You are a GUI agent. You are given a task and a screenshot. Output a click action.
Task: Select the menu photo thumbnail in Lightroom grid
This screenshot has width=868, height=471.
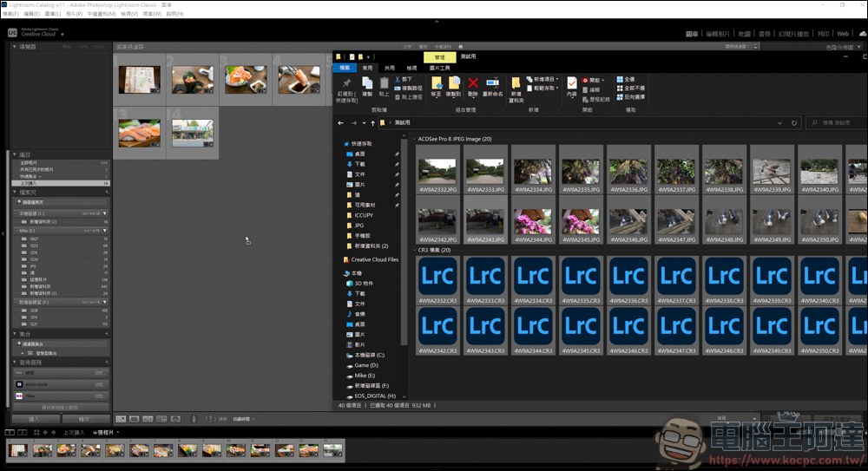140,80
